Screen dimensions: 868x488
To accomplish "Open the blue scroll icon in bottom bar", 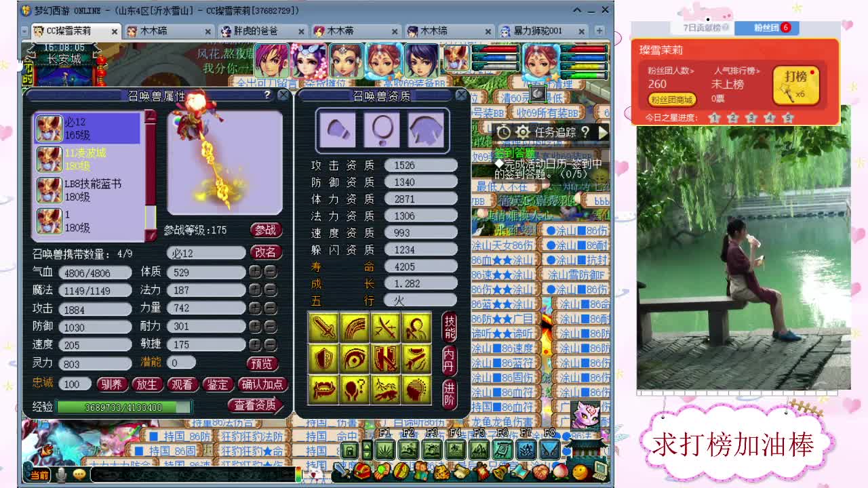I will click(519, 471).
